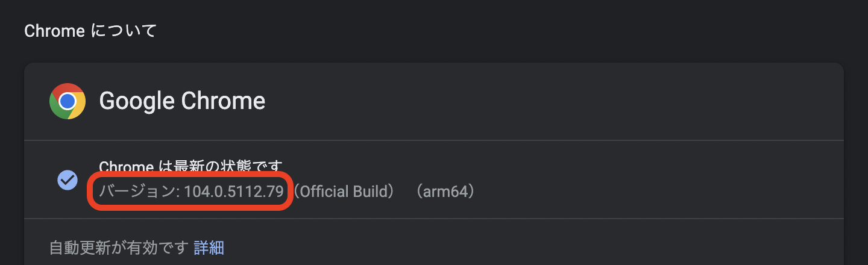This screenshot has width=868, height=265.
Task: Click the '(arm64)' architecture text
Action: [x=445, y=192]
